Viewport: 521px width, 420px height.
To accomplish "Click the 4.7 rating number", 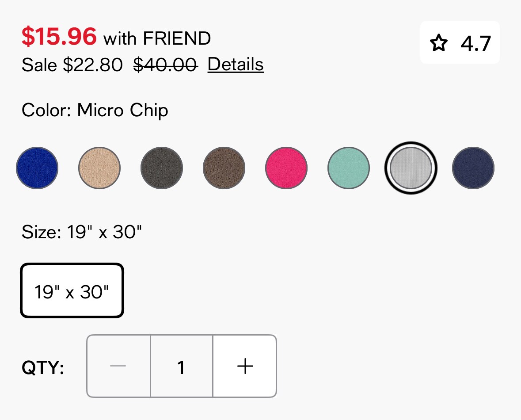I will point(475,44).
